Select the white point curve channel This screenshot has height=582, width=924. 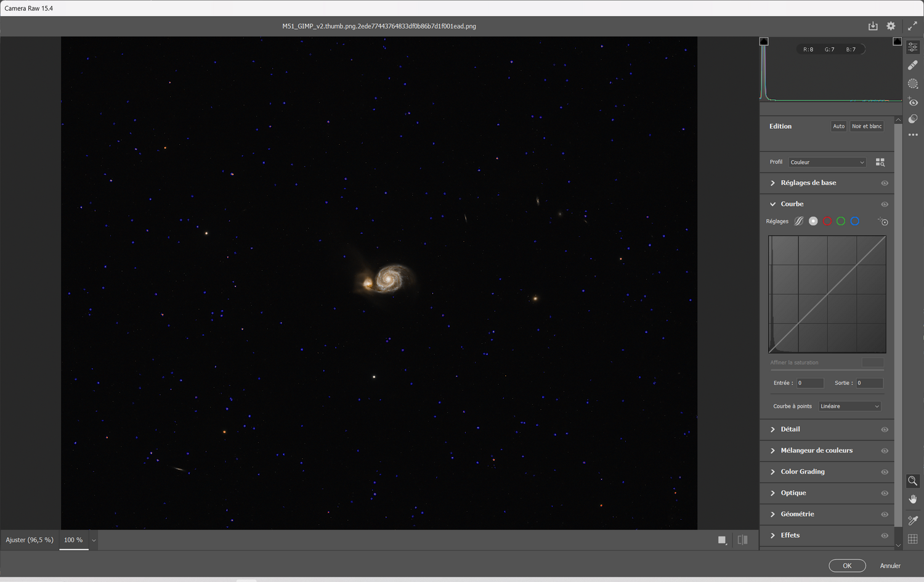click(813, 221)
